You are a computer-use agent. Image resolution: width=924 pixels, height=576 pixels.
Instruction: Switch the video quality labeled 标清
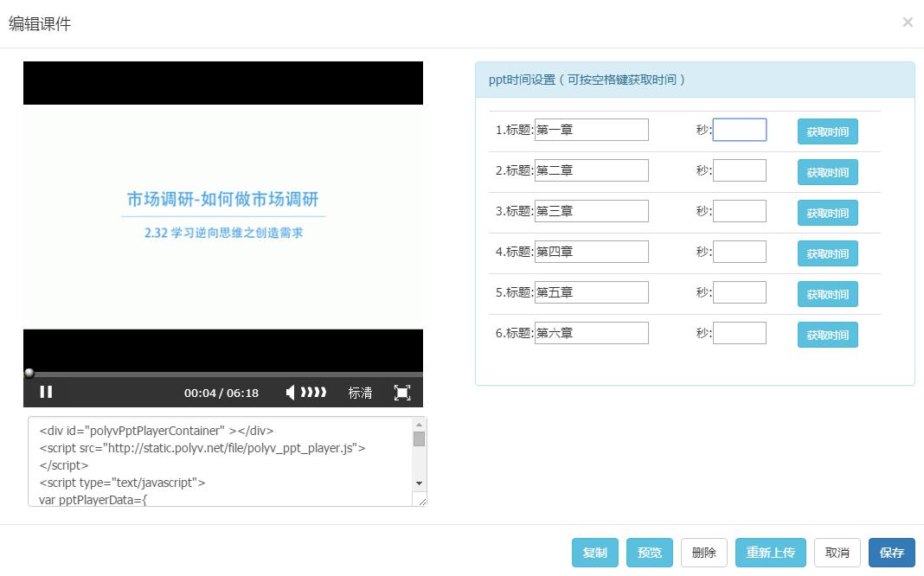pos(360,393)
